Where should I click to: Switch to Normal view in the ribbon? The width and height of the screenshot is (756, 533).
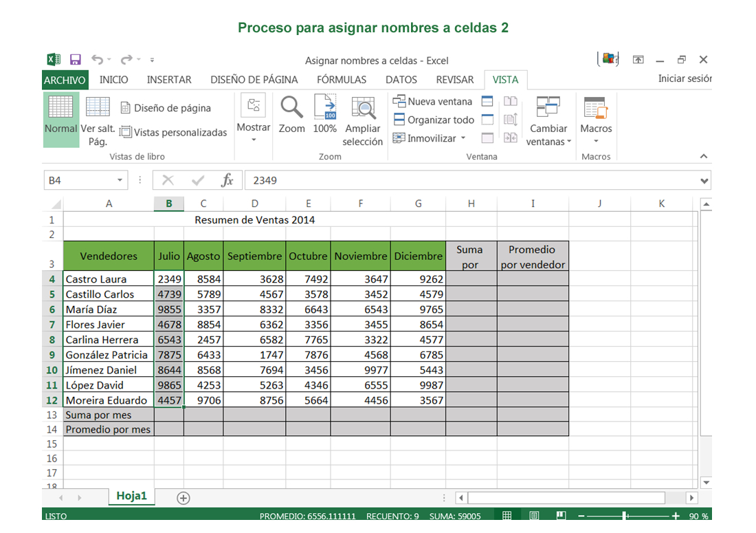tap(60, 119)
